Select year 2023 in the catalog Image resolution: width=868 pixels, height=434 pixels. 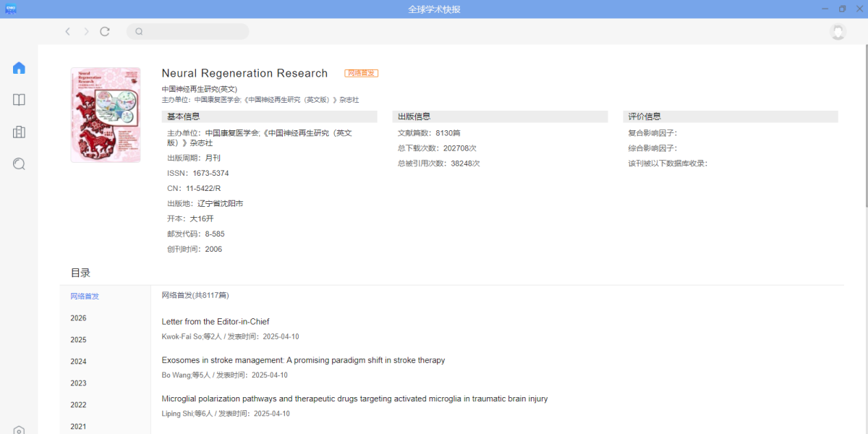pyautogui.click(x=78, y=383)
